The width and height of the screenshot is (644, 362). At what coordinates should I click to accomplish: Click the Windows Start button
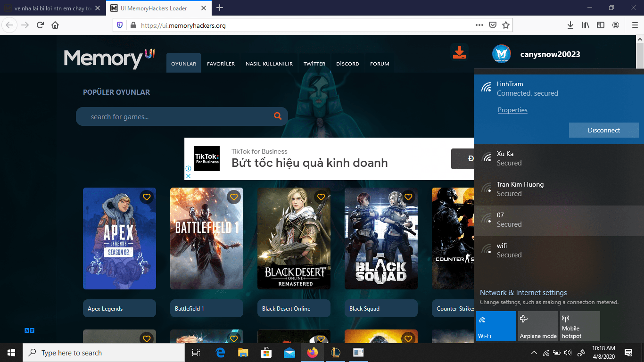click(x=11, y=353)
